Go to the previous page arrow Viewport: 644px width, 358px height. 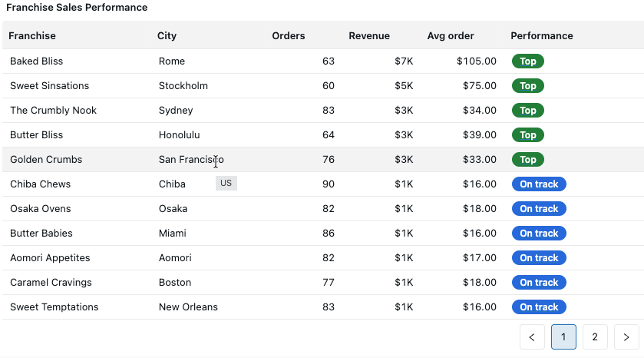coord(532,336)
